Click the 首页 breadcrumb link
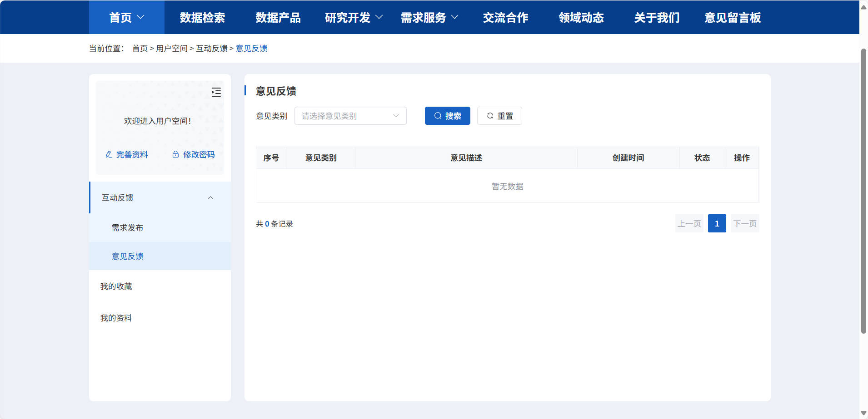This screenshot has height=419, width=868. click(x=140, y=48)
